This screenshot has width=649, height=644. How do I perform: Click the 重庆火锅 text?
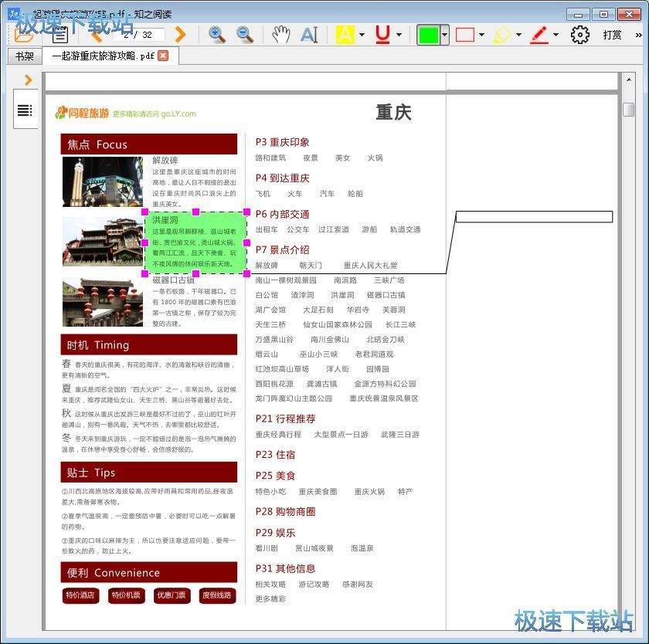(x=369, y=491)
